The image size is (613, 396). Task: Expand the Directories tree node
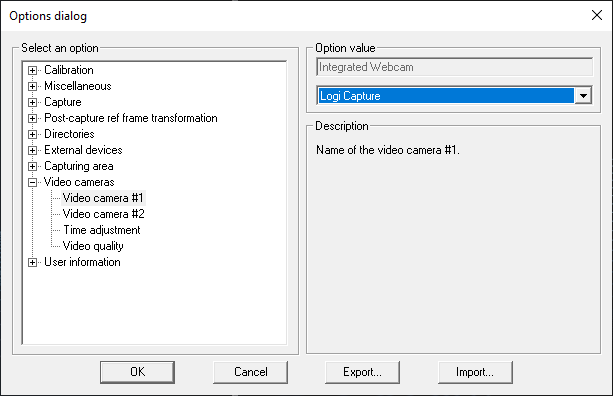[32, 134]
